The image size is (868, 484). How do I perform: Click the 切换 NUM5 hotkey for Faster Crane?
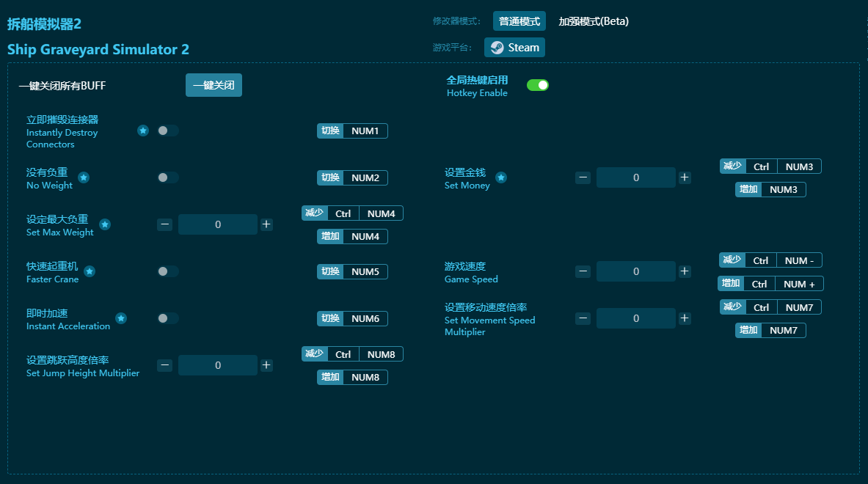[x=352, y=271]
